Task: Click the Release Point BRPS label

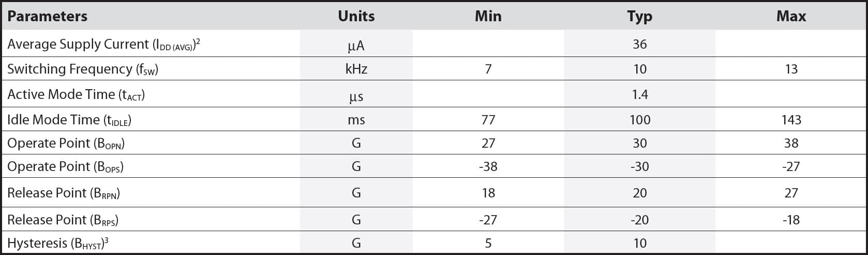Action: [63, 220]
